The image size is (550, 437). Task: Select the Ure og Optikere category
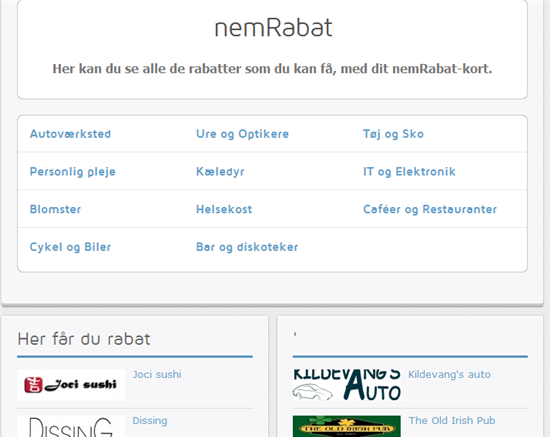click(242, 134)
